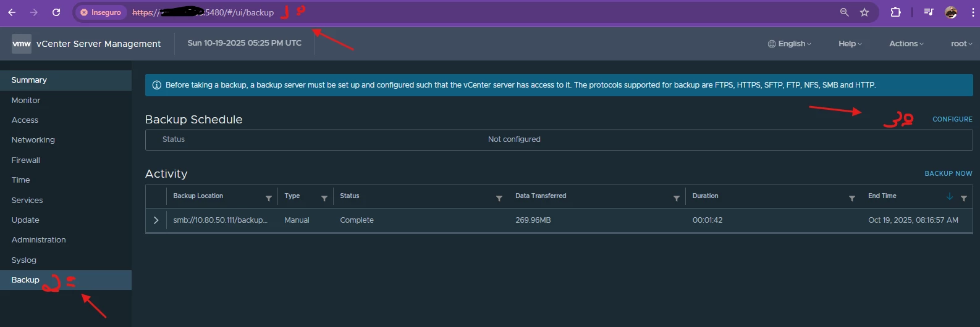Screen dimensions: 980x327
Task: Click the browser address bar URL
Action: pyautogui.click(x=203, y=12)
